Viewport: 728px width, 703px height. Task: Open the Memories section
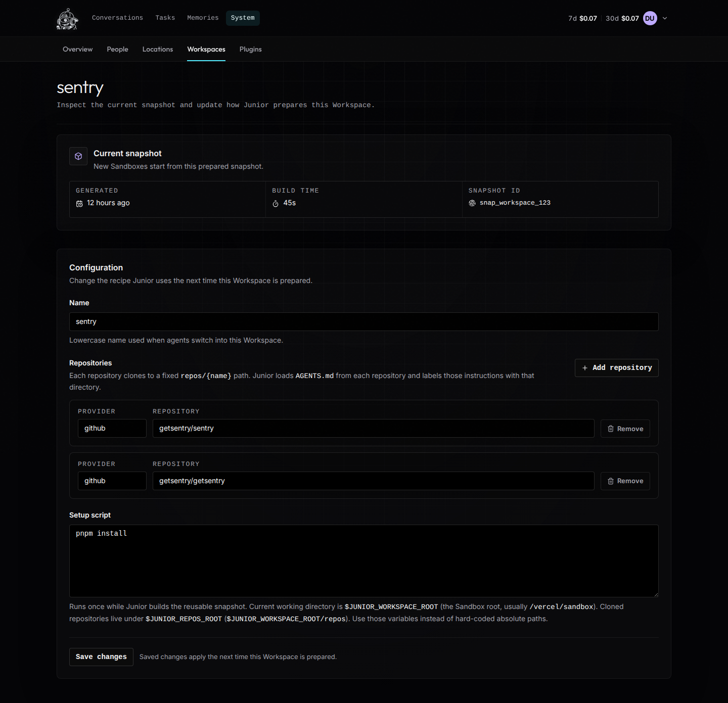tap(203, 18)
